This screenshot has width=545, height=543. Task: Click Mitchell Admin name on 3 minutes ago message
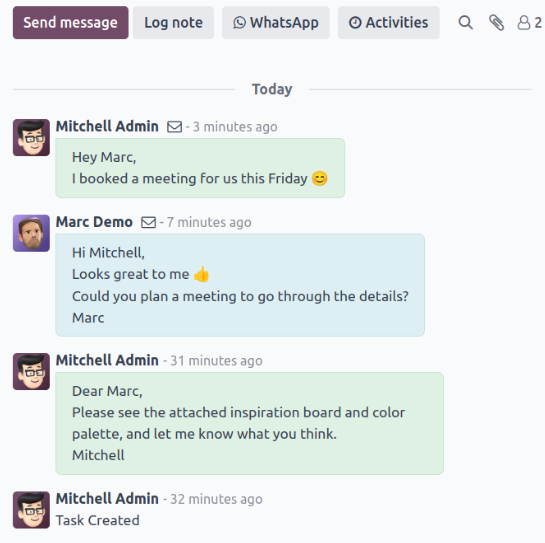point(107,126)
